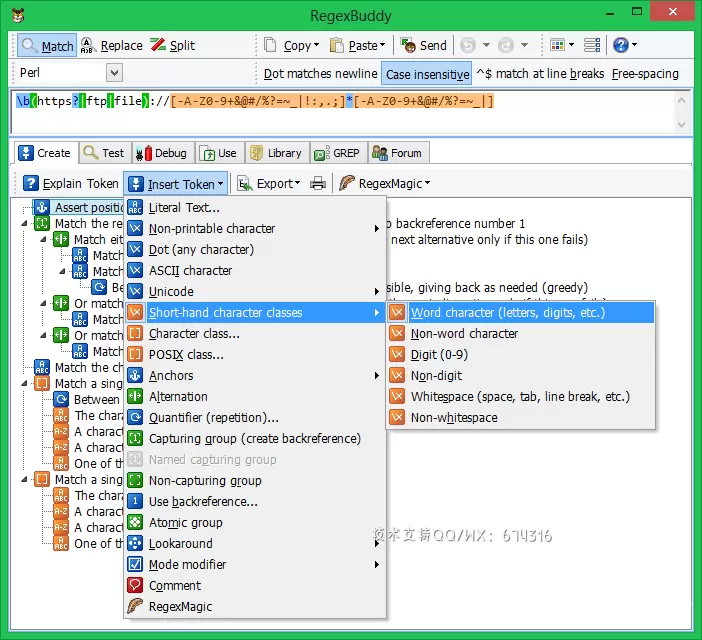Click the Paste clipboard icon
702x640 pixels.
point(336,45)
